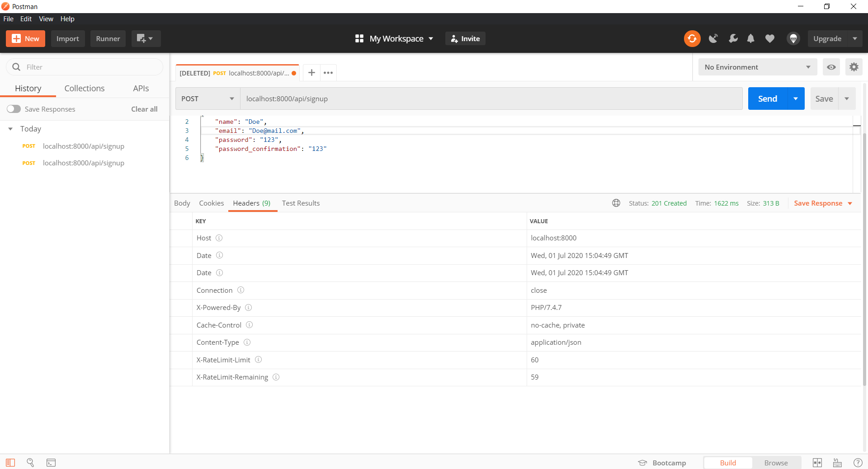
Task: Open the No Environment dropdown
Action: (757, 67)
